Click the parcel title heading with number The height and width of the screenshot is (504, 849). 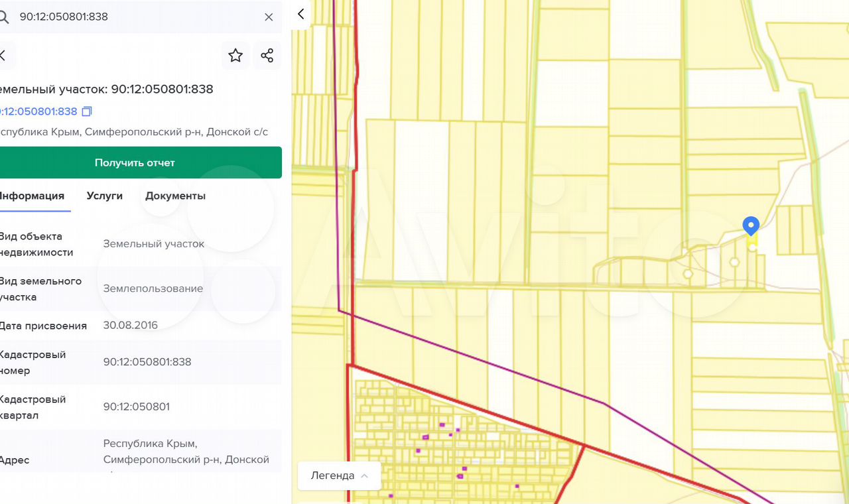[106, 90]
